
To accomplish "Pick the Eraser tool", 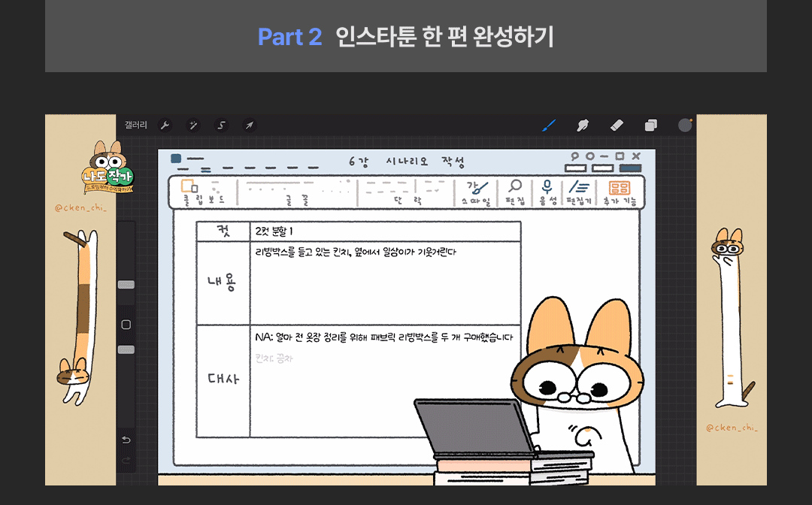I will point(617,125).
